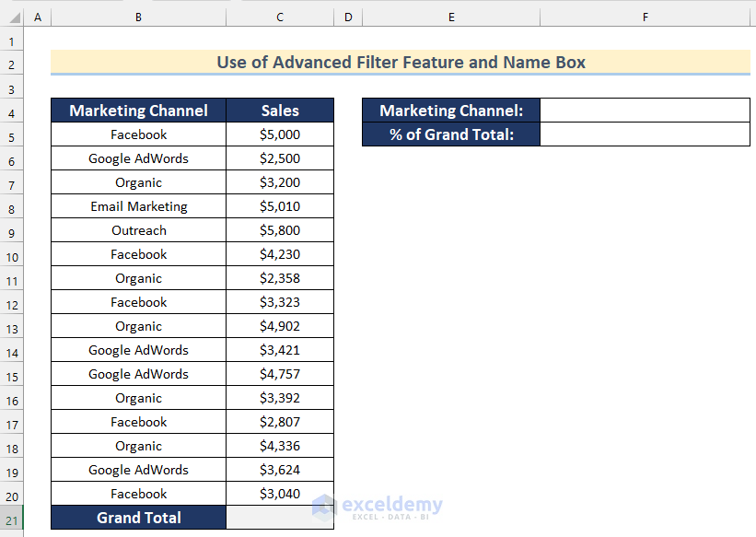
Task: Click the exceldemy watermark logo
Action: click(377, 506)
